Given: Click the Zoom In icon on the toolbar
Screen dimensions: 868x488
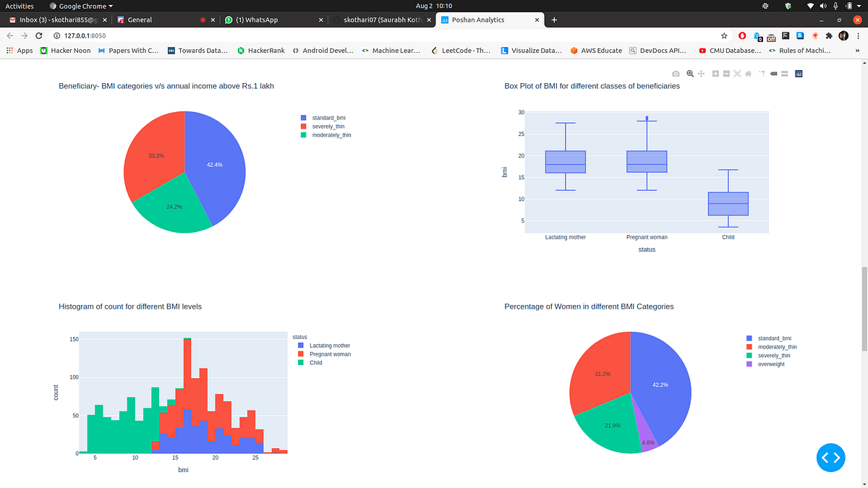Looking at the screenshot, I should [x=715, y=73].
